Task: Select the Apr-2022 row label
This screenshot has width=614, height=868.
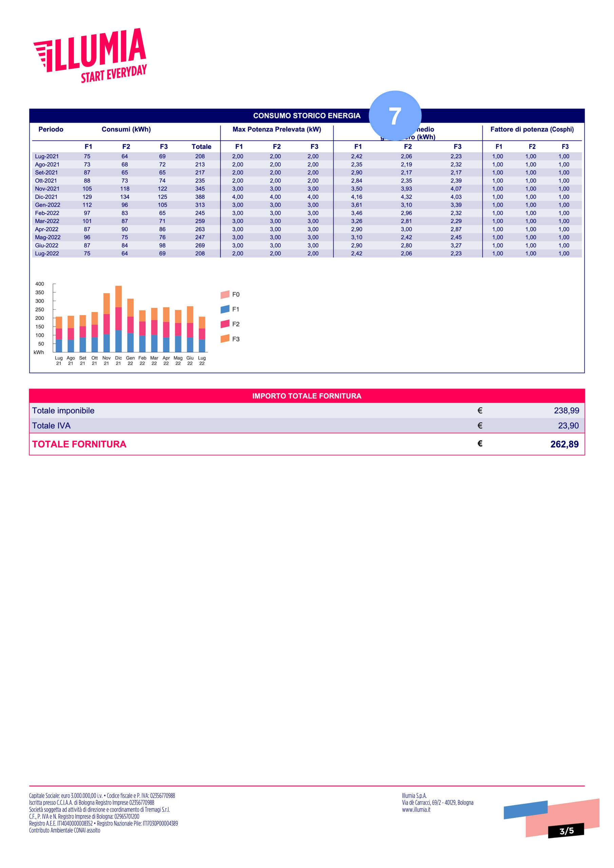Action: (x=46, y=229)
